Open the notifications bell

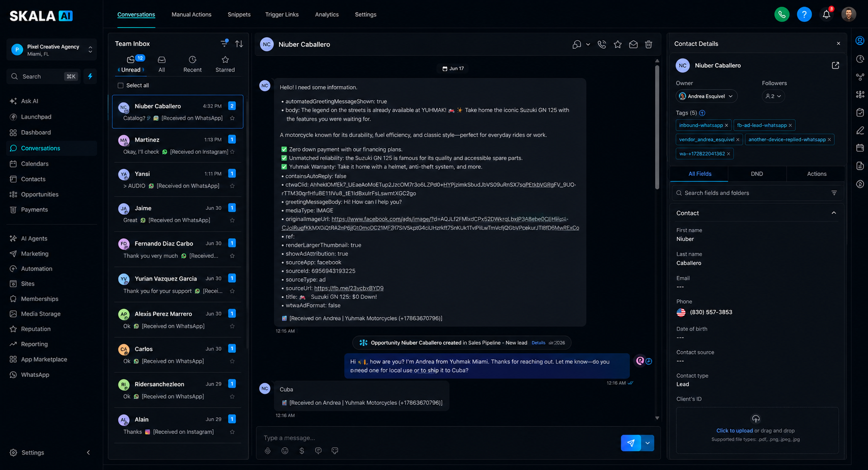[826, 14]
